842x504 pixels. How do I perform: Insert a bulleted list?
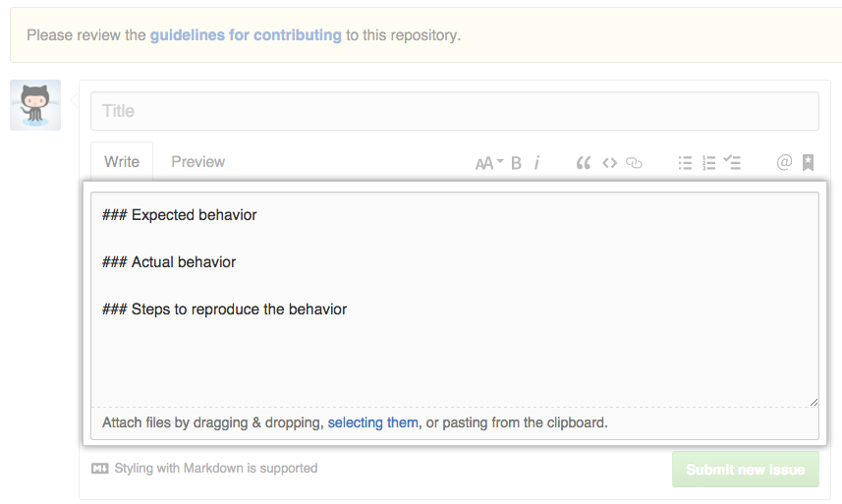coord(685,163)
